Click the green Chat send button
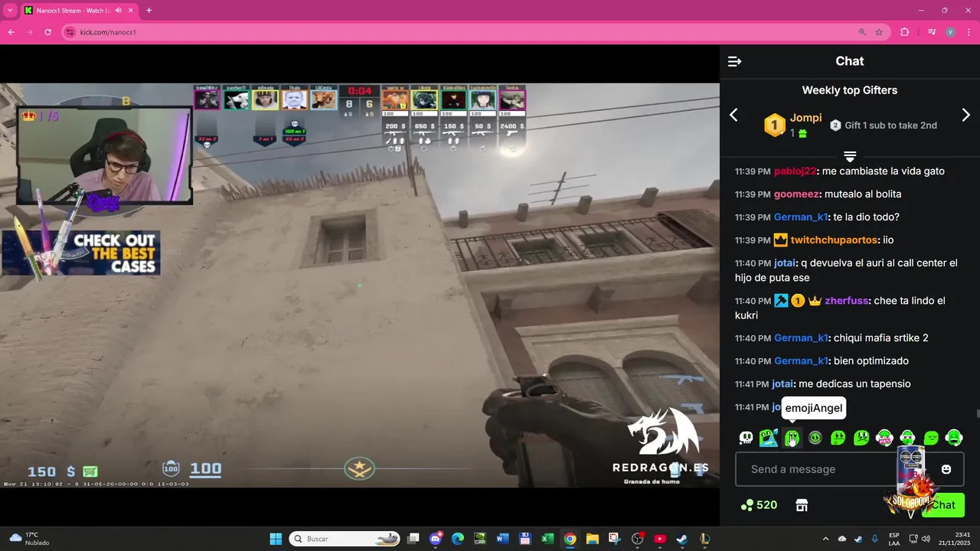Screen dimensions: 980x551 943,505
